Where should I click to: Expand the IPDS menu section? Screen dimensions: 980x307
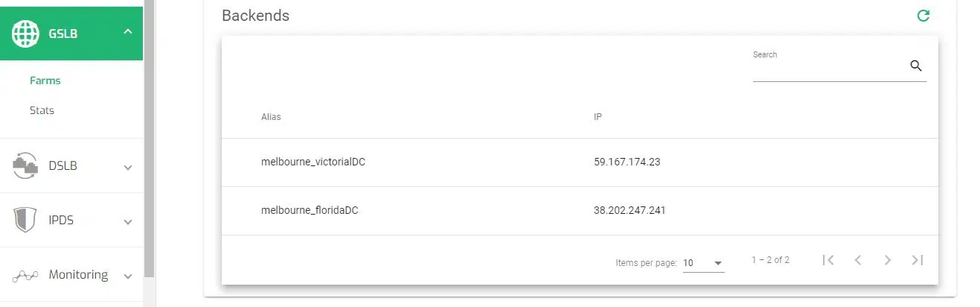128,222
